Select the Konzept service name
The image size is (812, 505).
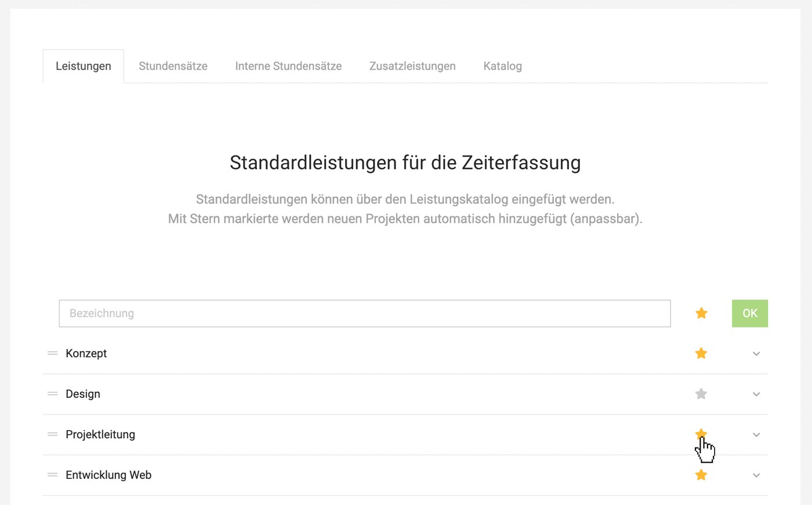click(x=86, y=353)
